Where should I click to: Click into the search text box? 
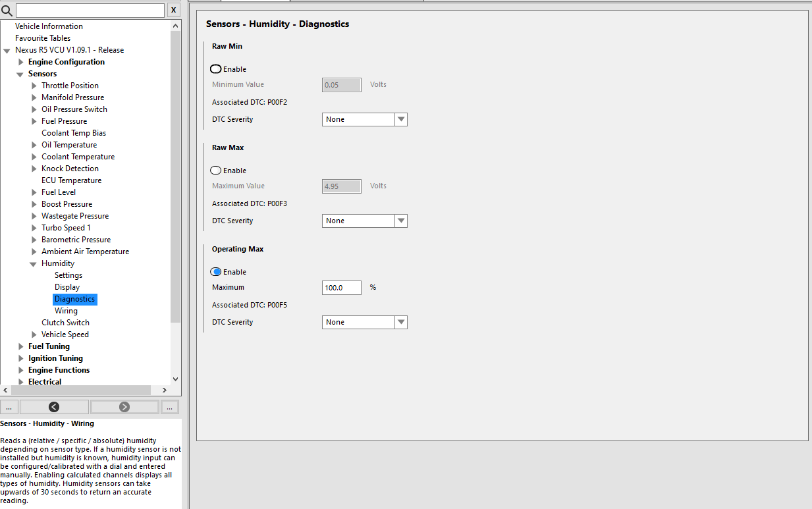tap(90, 11)
